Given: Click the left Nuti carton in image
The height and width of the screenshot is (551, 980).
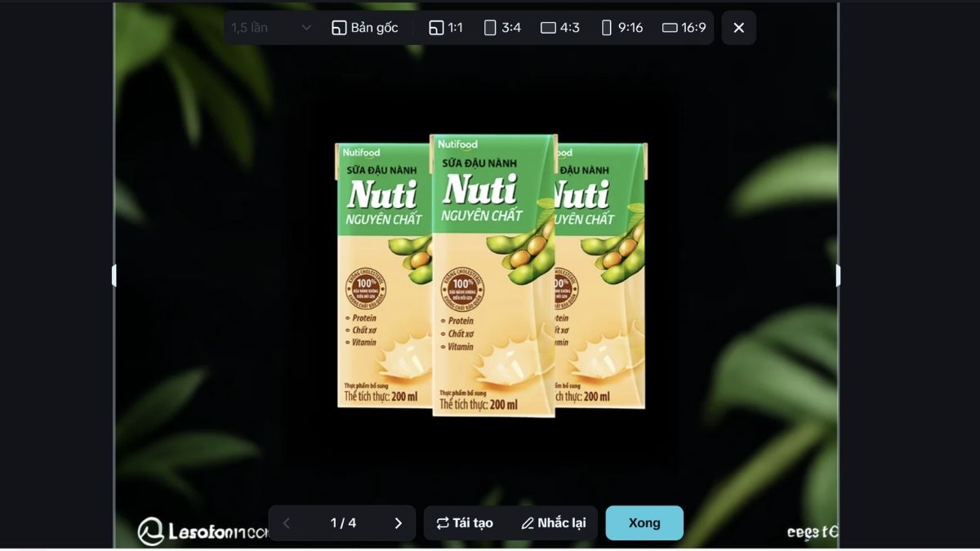Looking at the screenshot, I should tap(382, 275).
